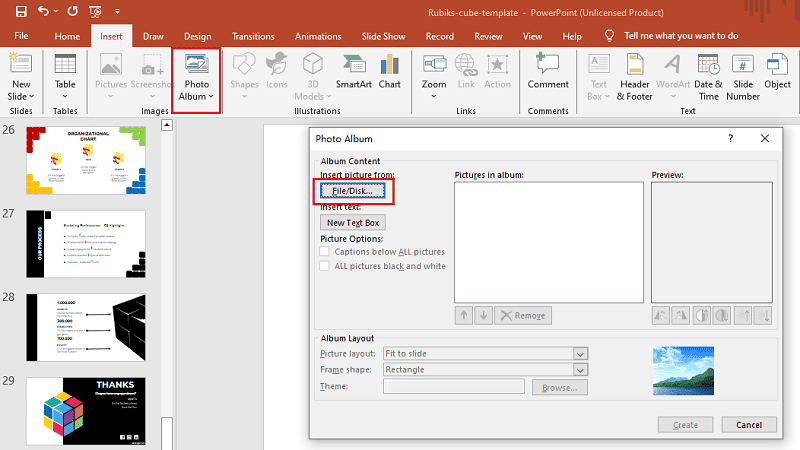Insert a SmartArt graphic
The height and width of the screenshot is (450, 800).
353,70
